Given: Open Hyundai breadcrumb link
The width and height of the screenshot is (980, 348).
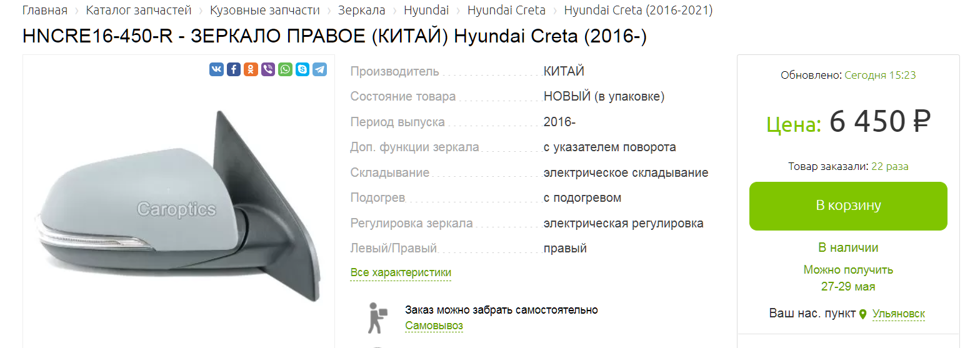Looking at the screenshot, I should tap(426, 10).
